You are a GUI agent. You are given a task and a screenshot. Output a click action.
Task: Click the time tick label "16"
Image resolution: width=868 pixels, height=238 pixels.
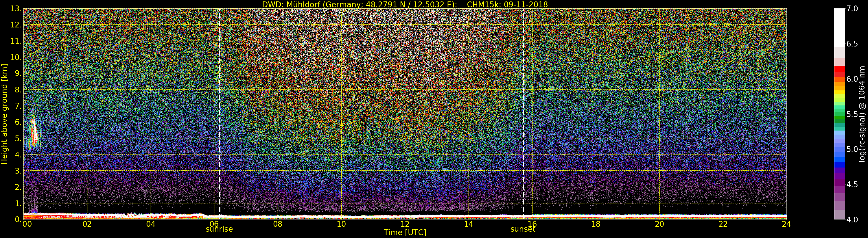(532, 224)
